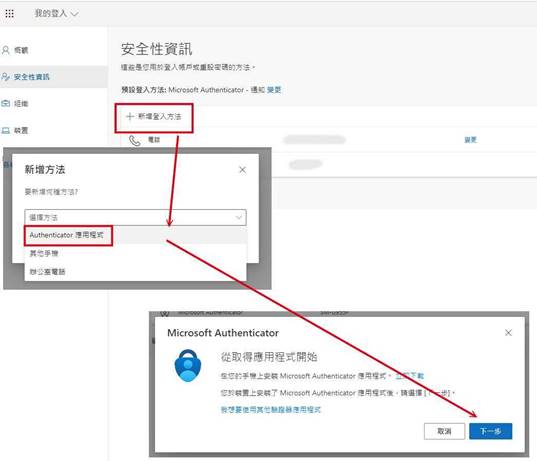Click the 概觀 person icon

5,50
